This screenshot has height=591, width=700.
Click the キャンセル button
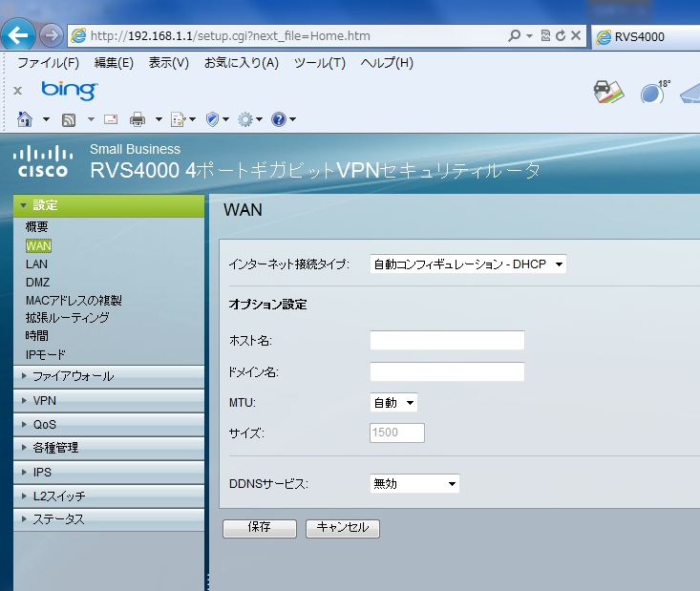pos(343,528)
